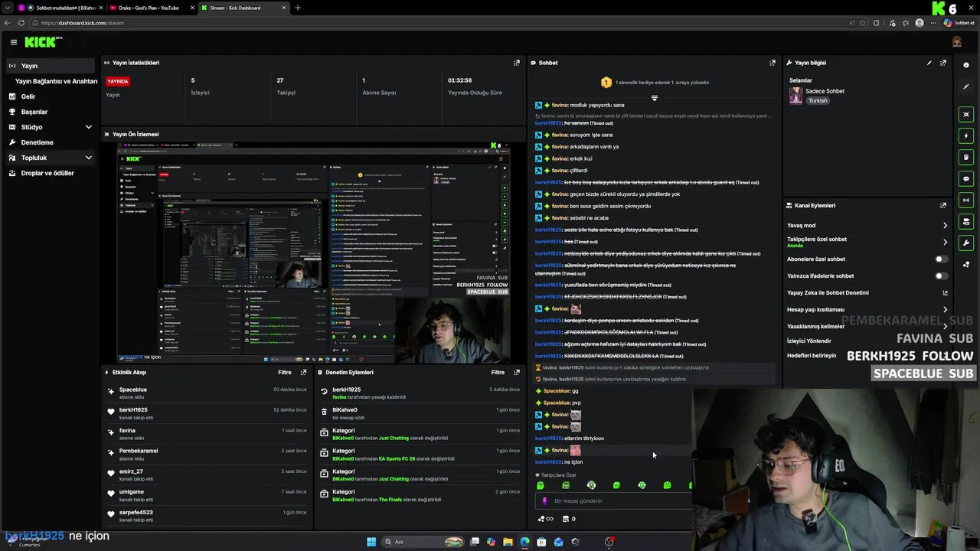The width and height of the screenshot is (980, 551).
Task: Open the hamburger menu beside Kick logo
Action: click(13, 42)
